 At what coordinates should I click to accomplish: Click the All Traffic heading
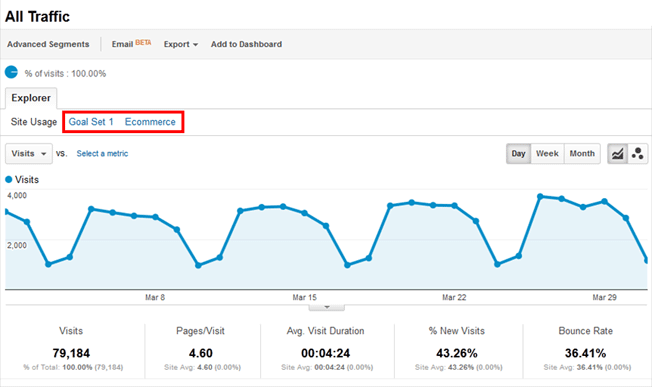tap(37, 17)
